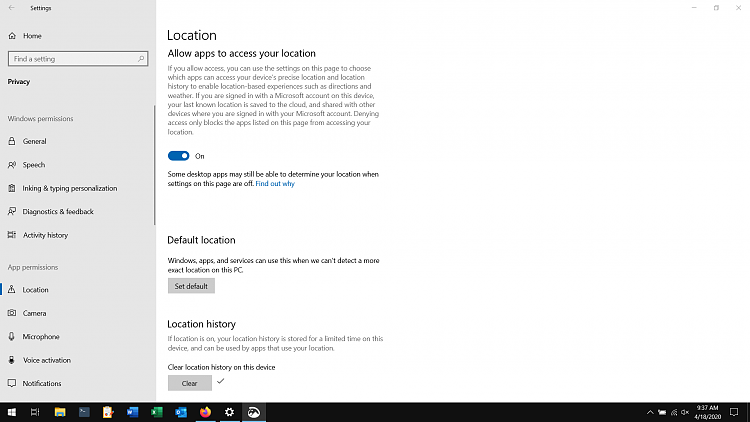Click the Location history heading

(x=201, y=324)
